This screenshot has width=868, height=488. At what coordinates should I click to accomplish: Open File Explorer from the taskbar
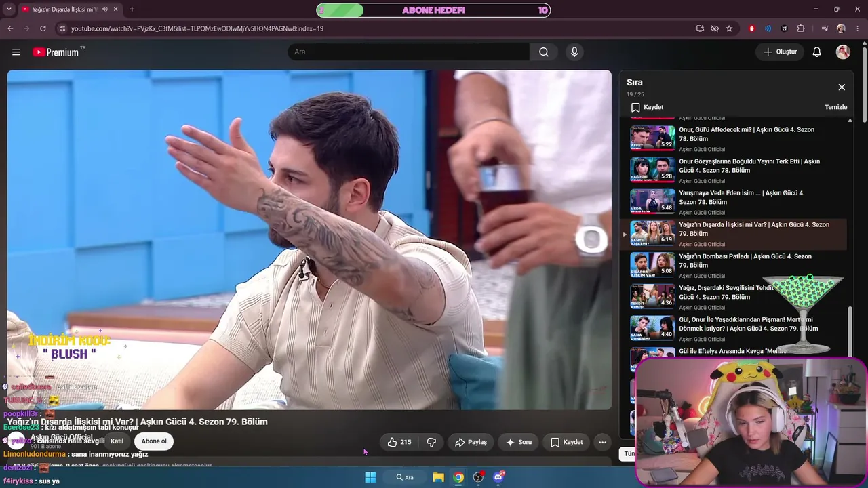tap(439, 477)
